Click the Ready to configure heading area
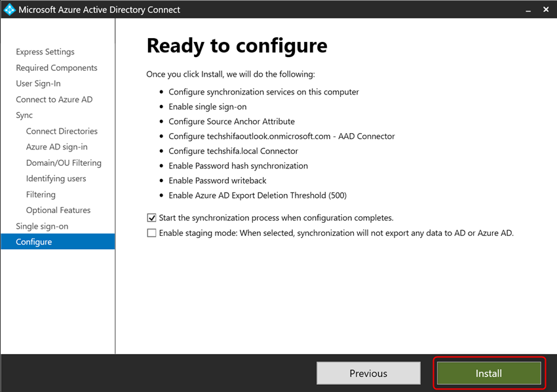Screen dimensions: 557x392 [x=237, y=45]
